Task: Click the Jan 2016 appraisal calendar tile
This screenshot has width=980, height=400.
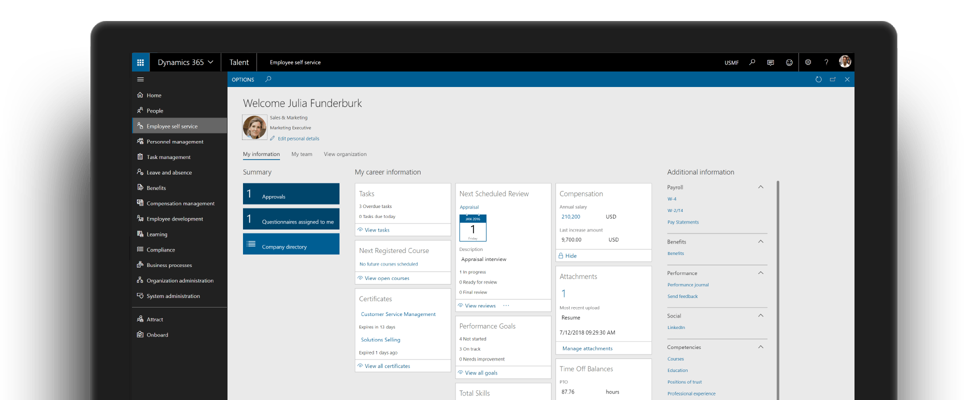Action: point(472,228)
